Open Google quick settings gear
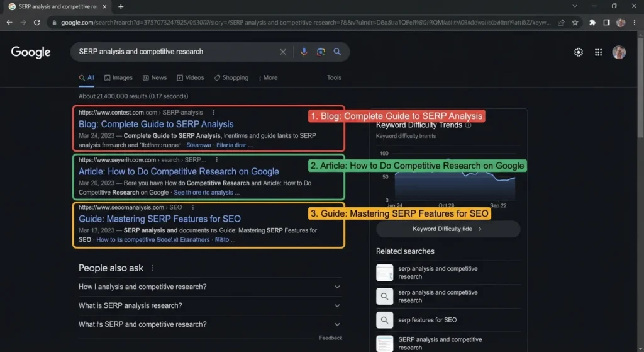Image resolution: width=644 pixels, height=352 pixels. pos(579,52)
